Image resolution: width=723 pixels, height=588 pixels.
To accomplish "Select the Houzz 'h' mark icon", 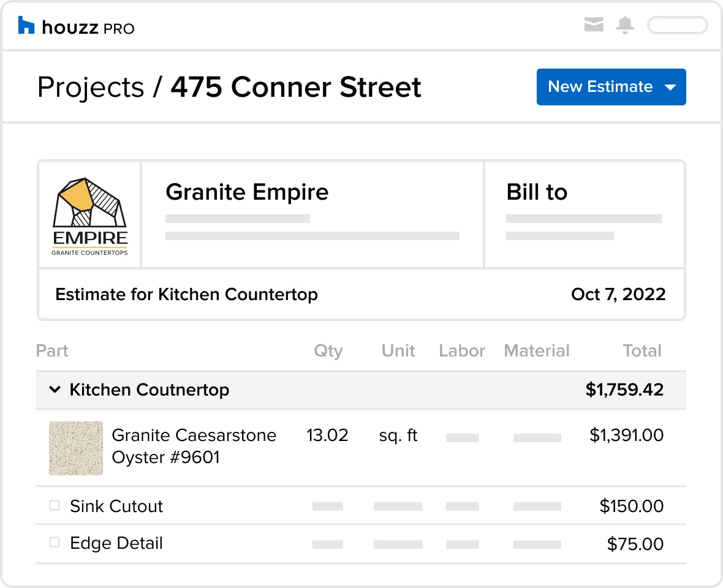I will (25, 25).
